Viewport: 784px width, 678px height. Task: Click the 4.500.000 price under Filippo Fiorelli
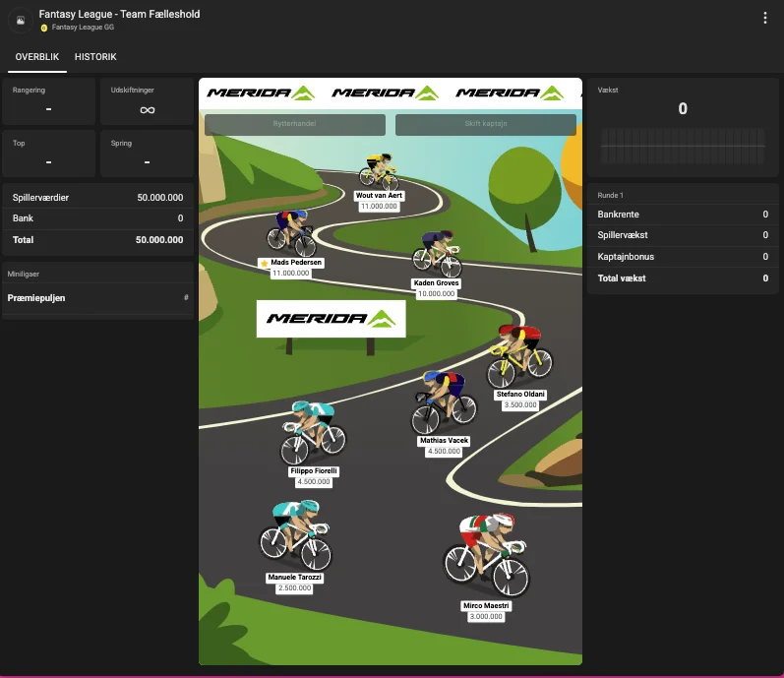coord(314,482)
